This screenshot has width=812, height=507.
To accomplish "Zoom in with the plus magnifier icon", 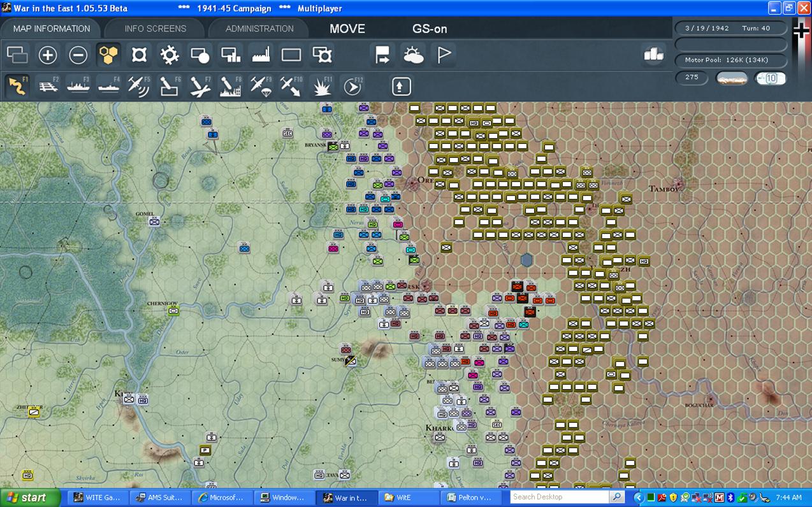I will (x=48, y=55).
